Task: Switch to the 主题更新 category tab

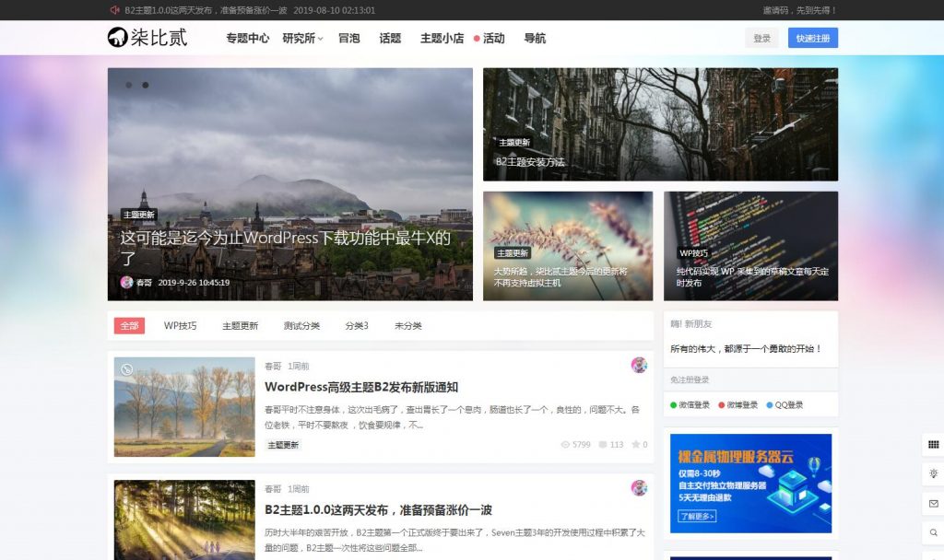Action: (241, 325)
